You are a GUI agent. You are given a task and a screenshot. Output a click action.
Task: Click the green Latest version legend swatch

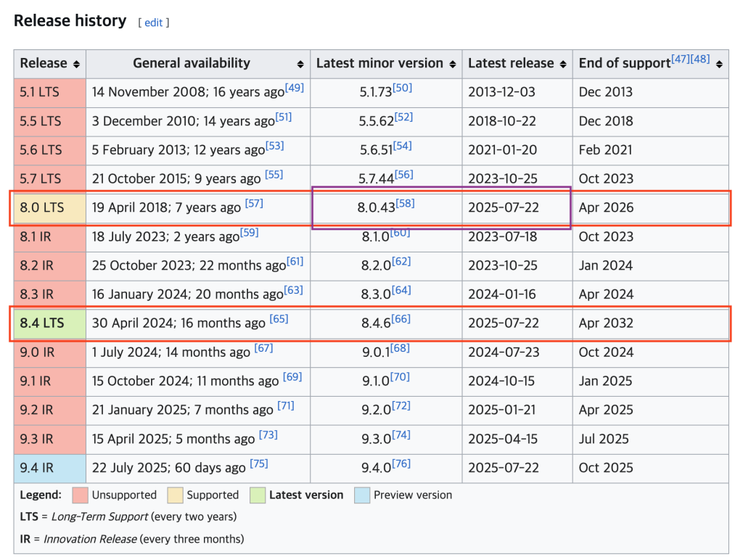[x=256, y=495]
